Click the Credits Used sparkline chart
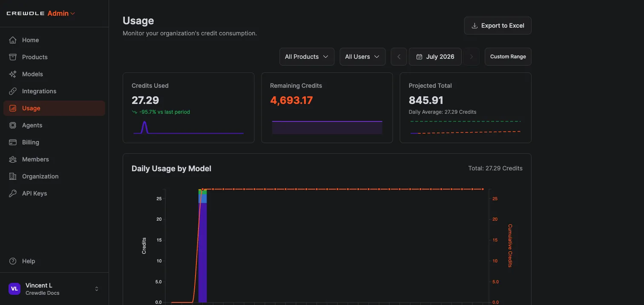Image resolution: width=644 pixels, height=305 pixels. [x=189, y=127]
